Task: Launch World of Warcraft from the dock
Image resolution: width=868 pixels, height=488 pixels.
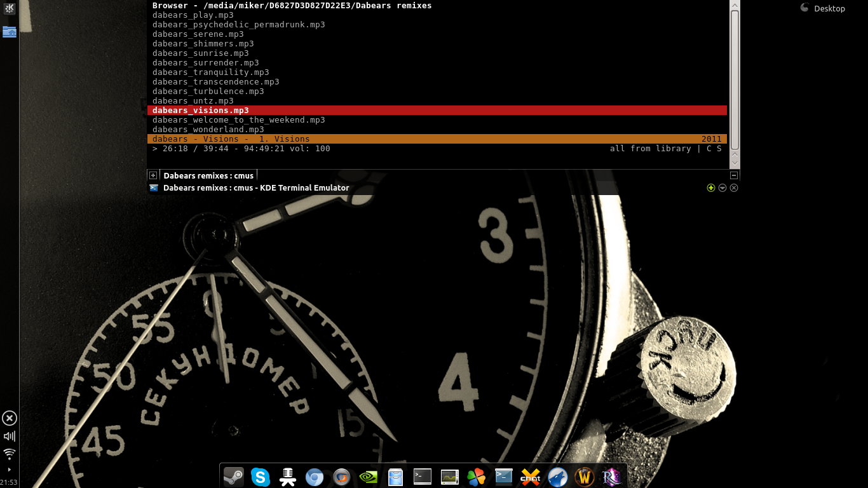Action: (x=585, y=477)
